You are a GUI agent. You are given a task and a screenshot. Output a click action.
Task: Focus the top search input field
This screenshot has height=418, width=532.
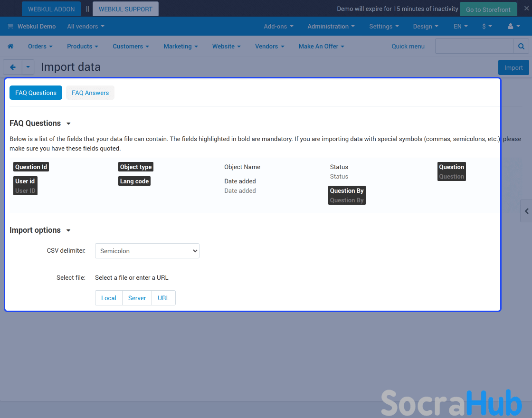pos(474,46)
